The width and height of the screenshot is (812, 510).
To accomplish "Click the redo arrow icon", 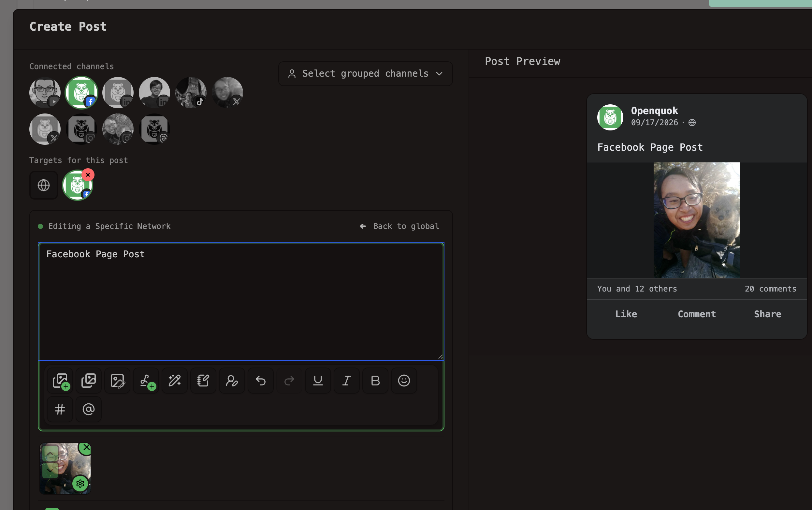I will pyautogui.click(x=289, y=381).
